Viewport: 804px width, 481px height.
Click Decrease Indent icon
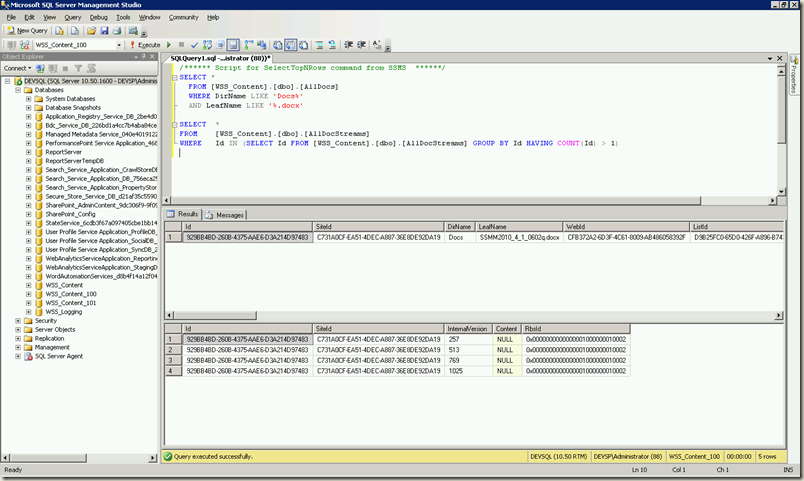click(349, 45)
